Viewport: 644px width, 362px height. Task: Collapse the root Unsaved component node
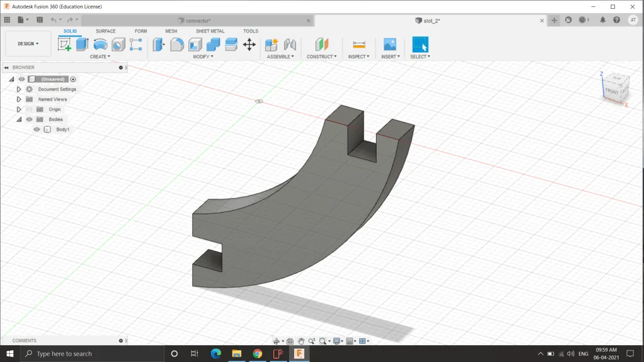[12, 79]
